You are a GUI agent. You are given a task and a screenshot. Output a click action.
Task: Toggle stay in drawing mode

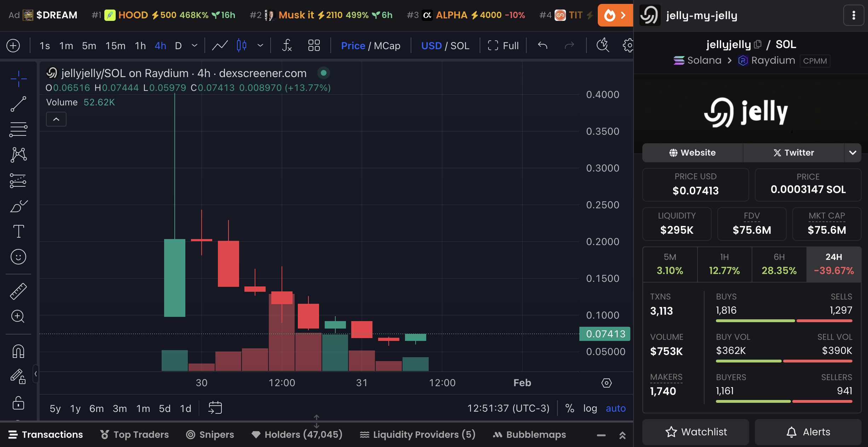click(18, 376)
